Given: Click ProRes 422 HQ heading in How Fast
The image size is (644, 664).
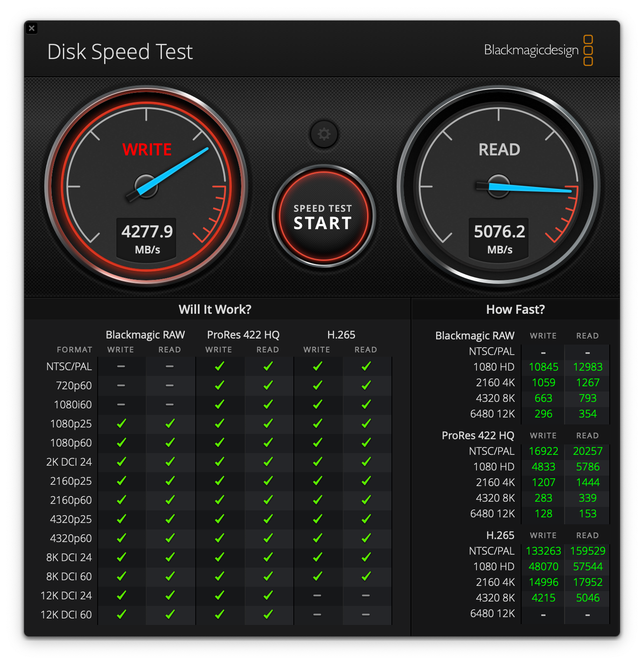Looking at the screenshot, I should pos(478,436).
